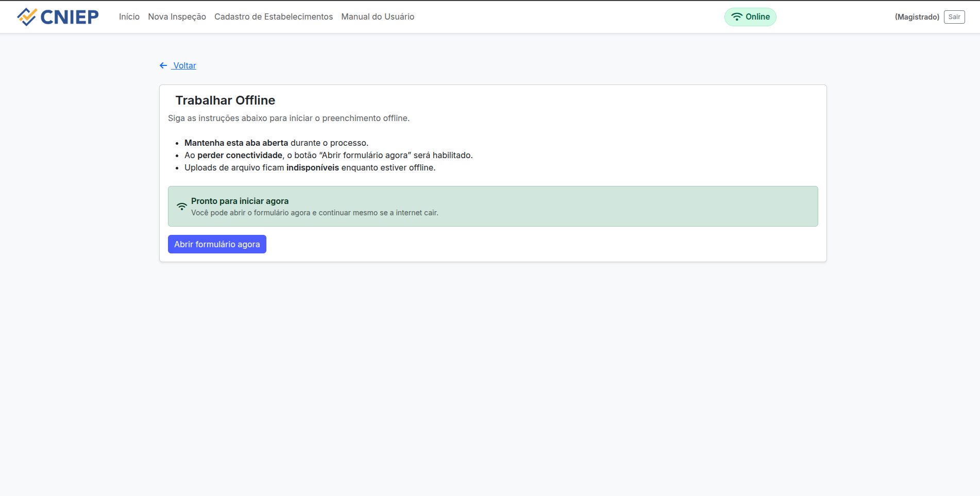Image resolution: width=980 pixels, height=496 pixels.
Task: Click the Wi-Fi icon in the green alert
Action: pyautogui.click(x=182, y=207)
